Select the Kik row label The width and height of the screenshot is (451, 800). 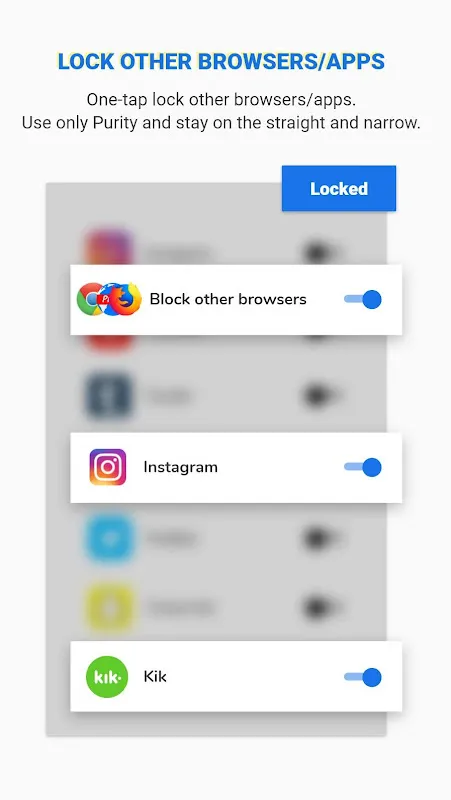(155, 677)
